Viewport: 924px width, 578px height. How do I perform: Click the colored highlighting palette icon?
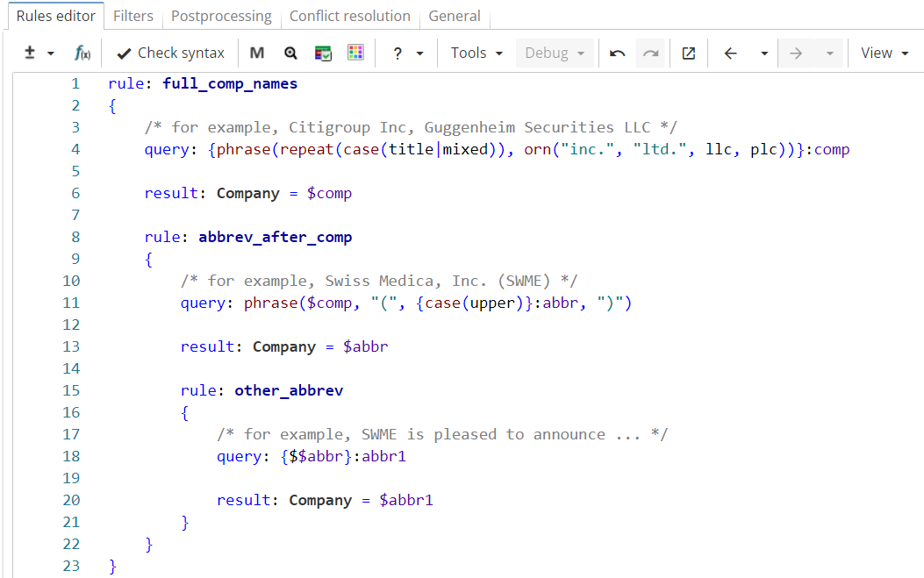tap(323, 53)
